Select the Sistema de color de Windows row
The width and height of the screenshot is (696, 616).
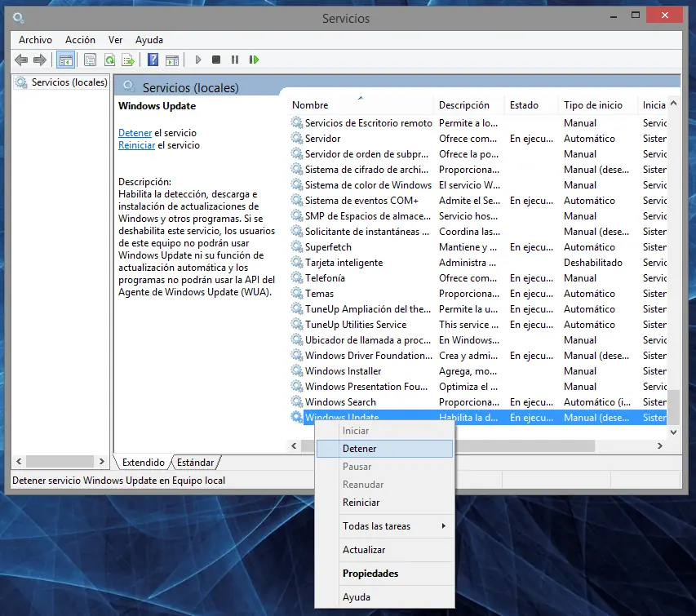tap(477, 184)
